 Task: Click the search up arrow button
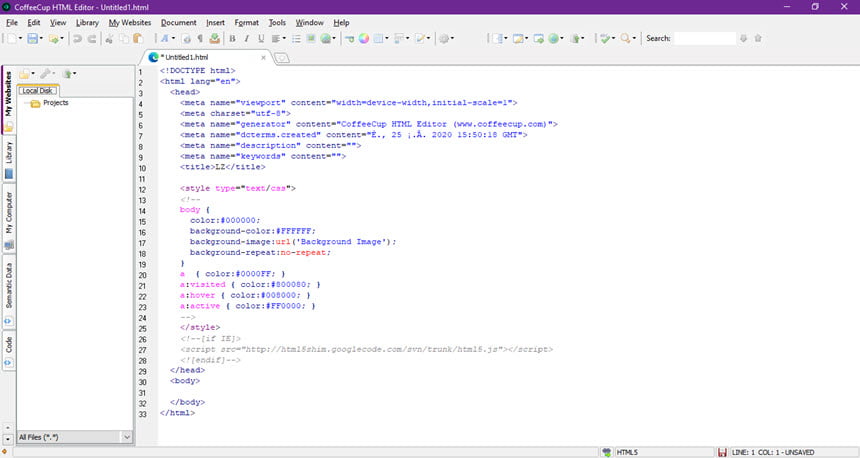point(758,38)
